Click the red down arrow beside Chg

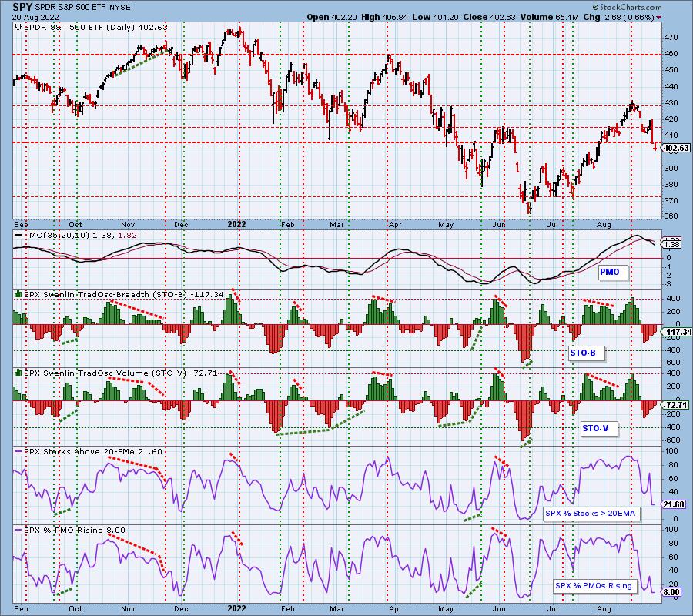659,18
